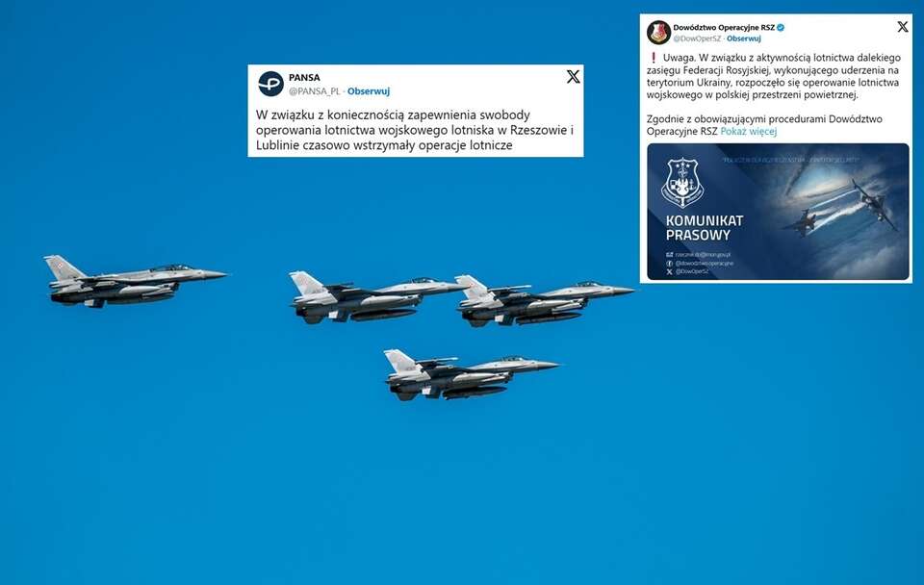The width and height of the screenshot is (924, 585).
Task: Click the leftmost F-16 jet
Action: 135,281
